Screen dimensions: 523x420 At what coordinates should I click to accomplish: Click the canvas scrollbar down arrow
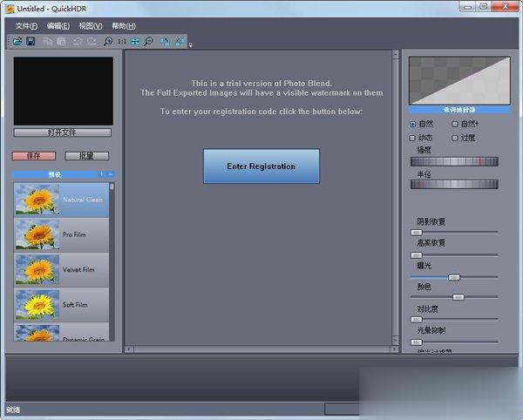click(395, 341)
